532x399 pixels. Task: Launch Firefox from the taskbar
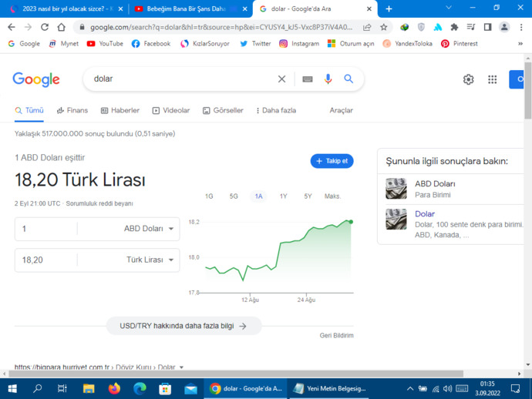pyautogui.click(x=114, y=388)
